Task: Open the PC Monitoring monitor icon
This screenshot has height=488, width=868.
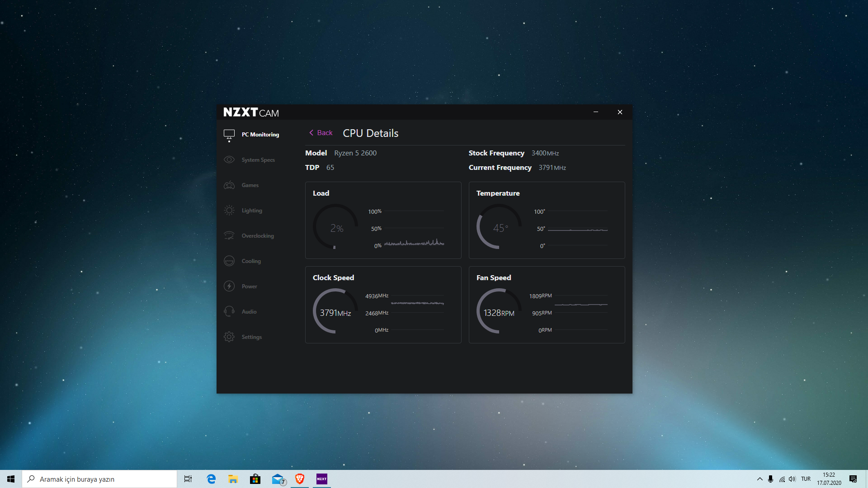Action: (229, 135)
